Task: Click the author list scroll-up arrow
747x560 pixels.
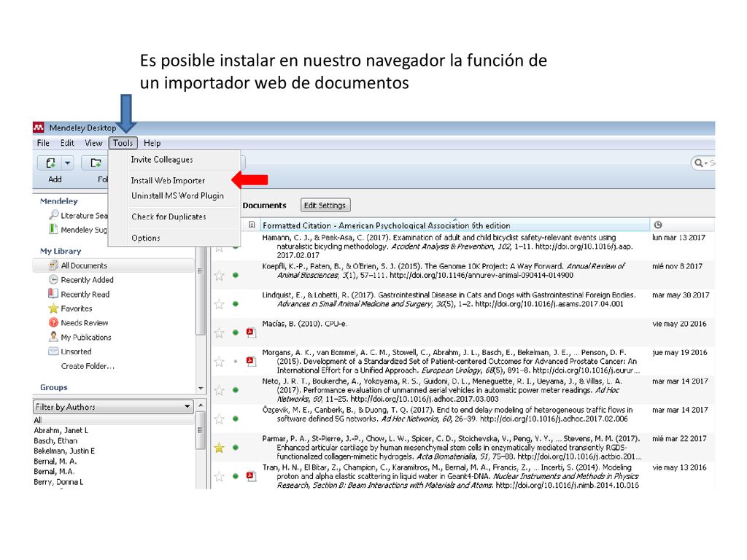Action: coord(201,405)
